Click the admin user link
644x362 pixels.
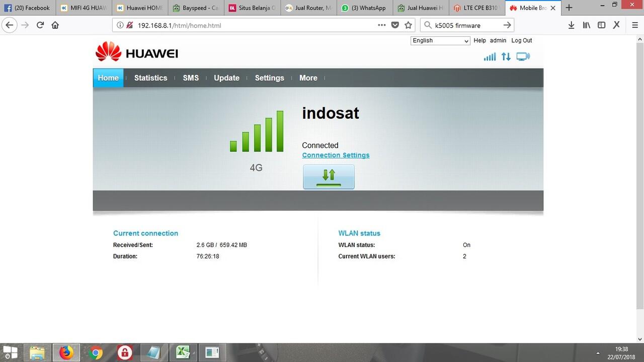click(498, 40)
